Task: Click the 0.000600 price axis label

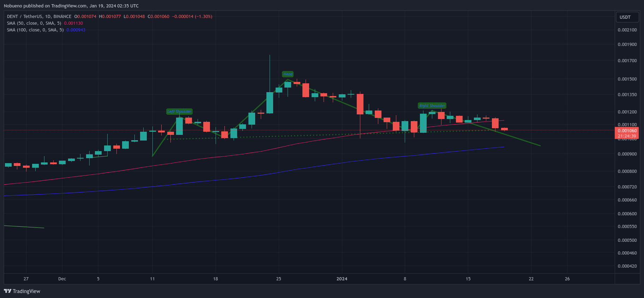Action: pyautogui.click(x=627, y=214)
